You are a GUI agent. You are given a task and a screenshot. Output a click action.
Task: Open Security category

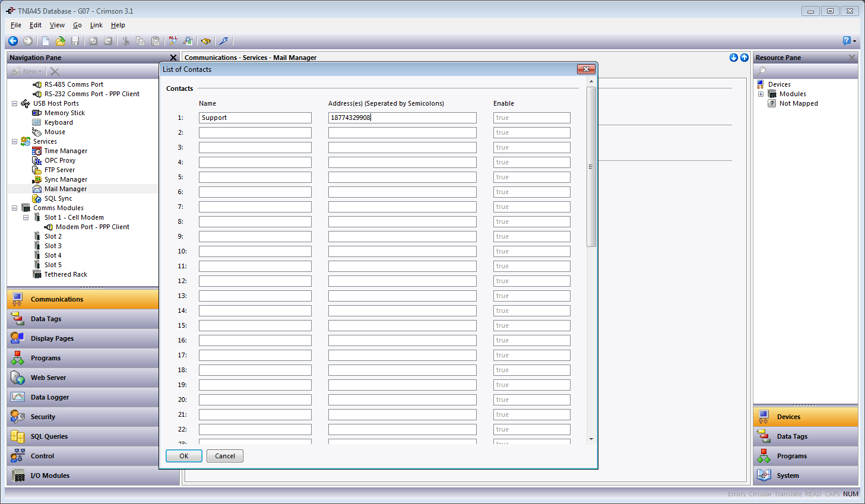coord(83,417)
